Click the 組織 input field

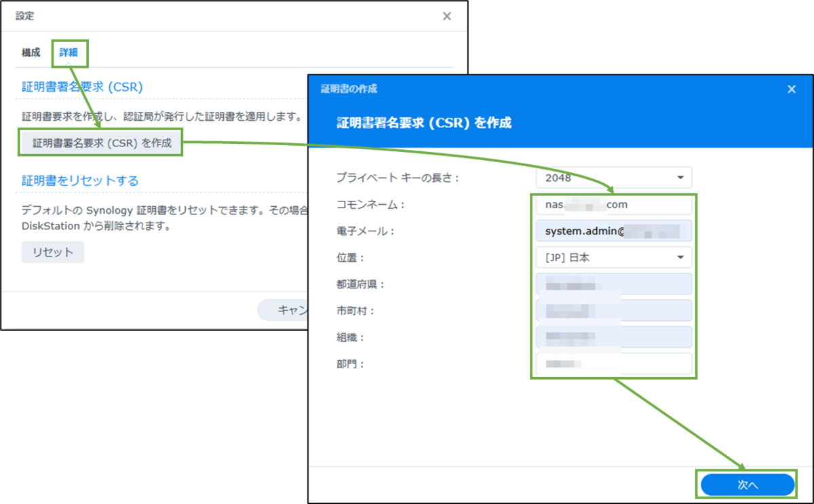(614, 337)
